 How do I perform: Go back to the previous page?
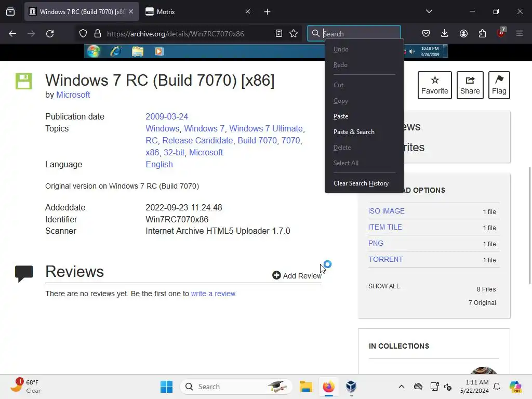tap(12, 34)
